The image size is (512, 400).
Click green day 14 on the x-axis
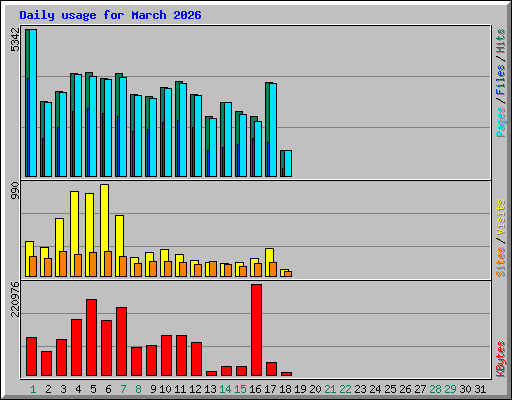(x=225, y=389)
